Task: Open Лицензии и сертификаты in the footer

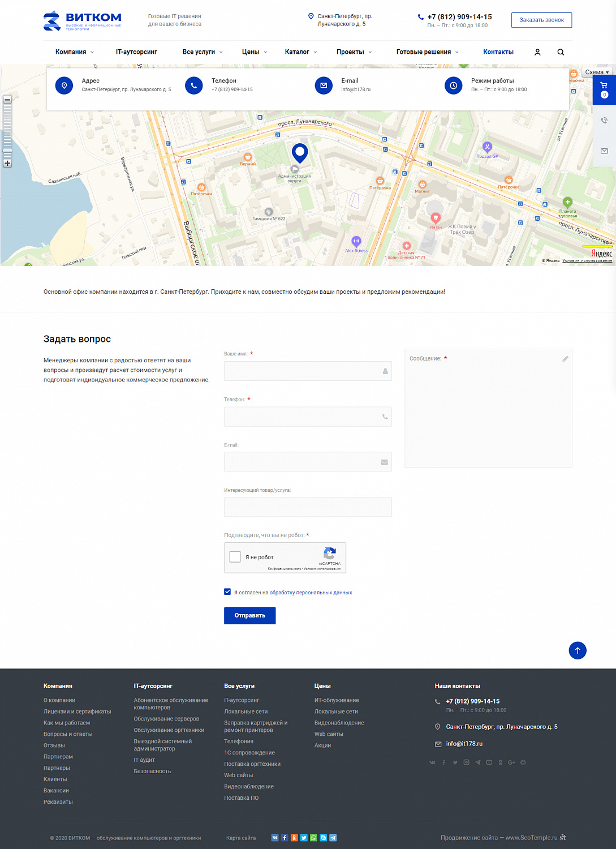Action: pos(77,711)
